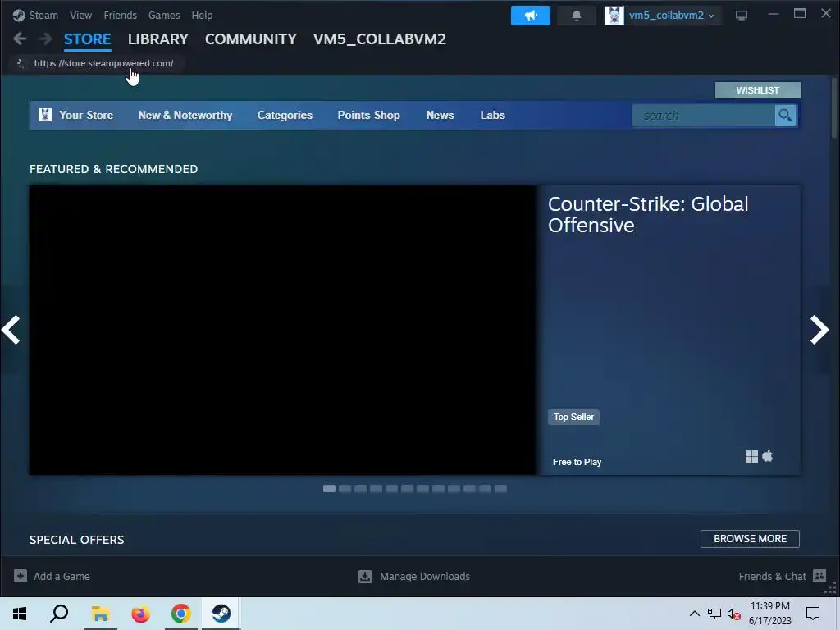Open the Steam menu
The width and height of the screenshot is (840, 630).
[43, 15]
